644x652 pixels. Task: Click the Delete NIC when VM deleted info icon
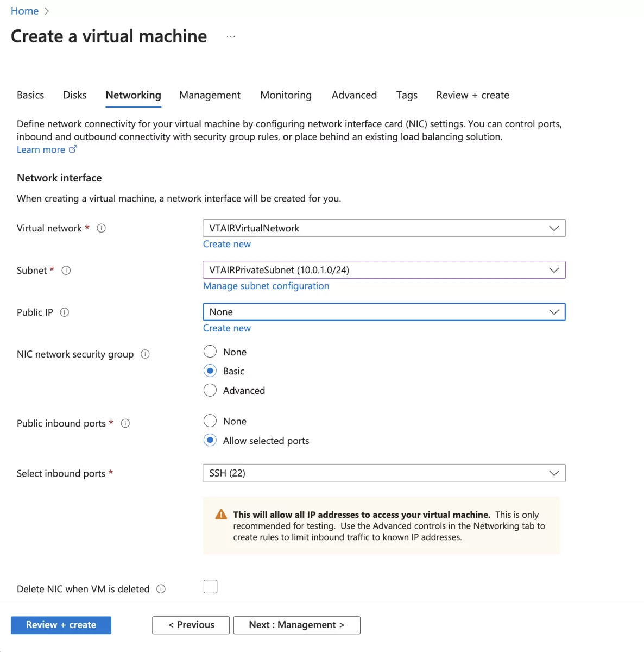tap(161, 588)
